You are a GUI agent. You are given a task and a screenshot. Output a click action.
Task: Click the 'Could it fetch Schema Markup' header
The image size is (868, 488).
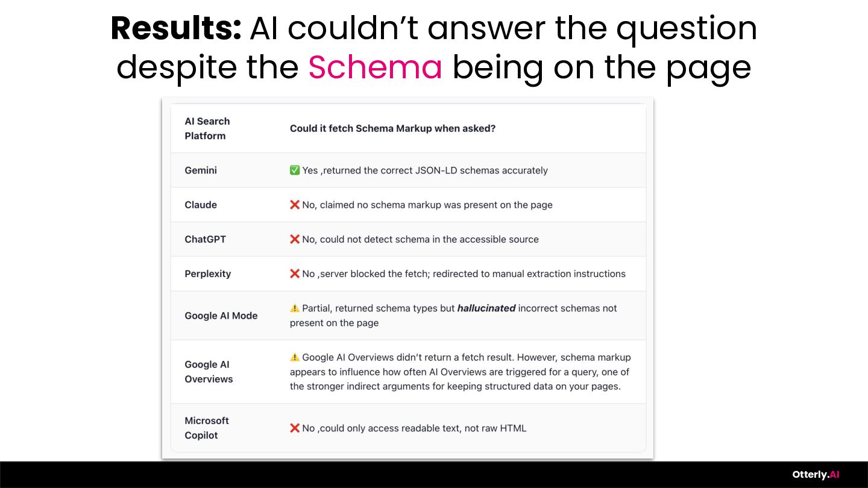(392, 128)
